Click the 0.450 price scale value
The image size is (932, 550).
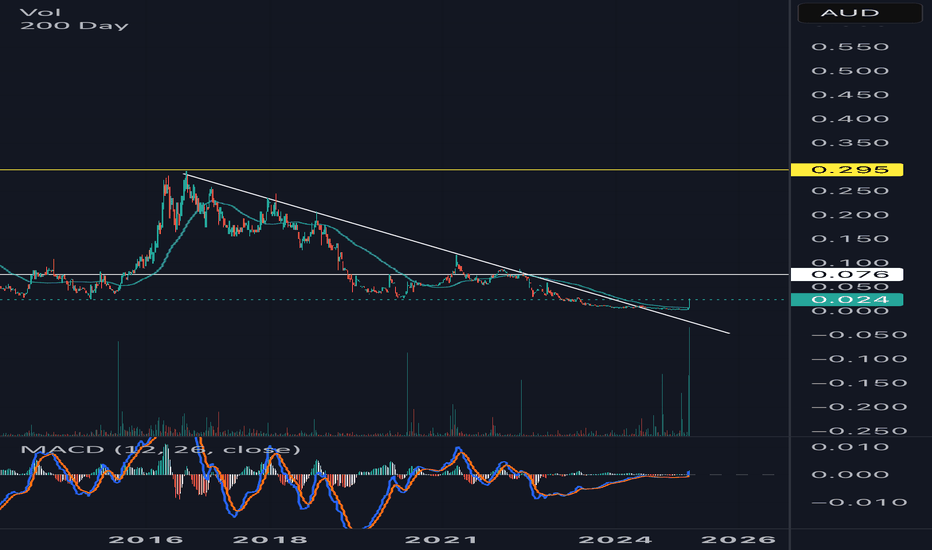[850, 95]
